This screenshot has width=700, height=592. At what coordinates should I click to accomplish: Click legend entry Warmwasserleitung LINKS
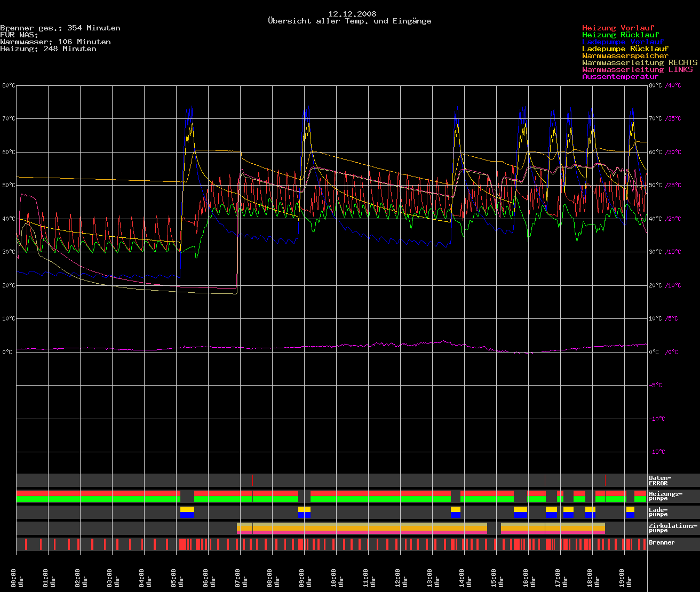638,69
